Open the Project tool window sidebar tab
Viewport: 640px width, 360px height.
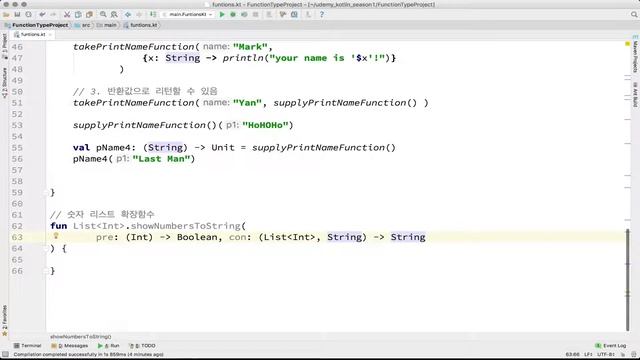4,46
